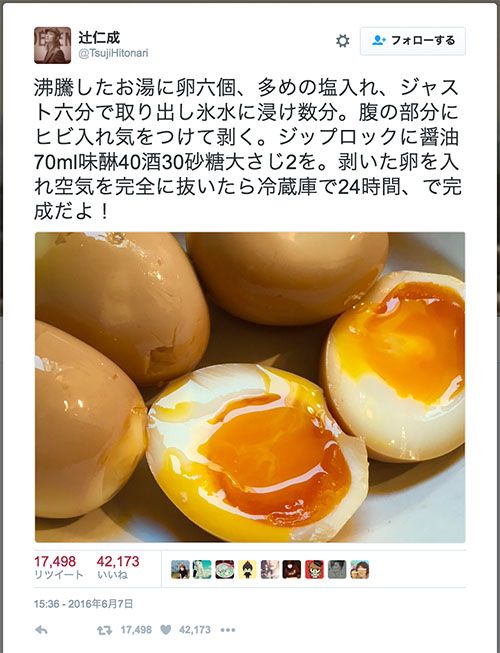The height and width of the screenshot is (653, 500).
Task: Click the retweet icon below tweet
Action: (104, 630)
